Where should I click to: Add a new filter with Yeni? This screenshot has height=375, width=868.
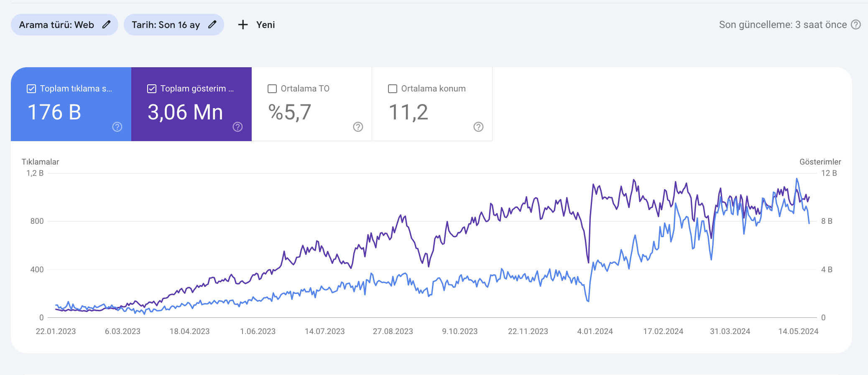point(256,25)
